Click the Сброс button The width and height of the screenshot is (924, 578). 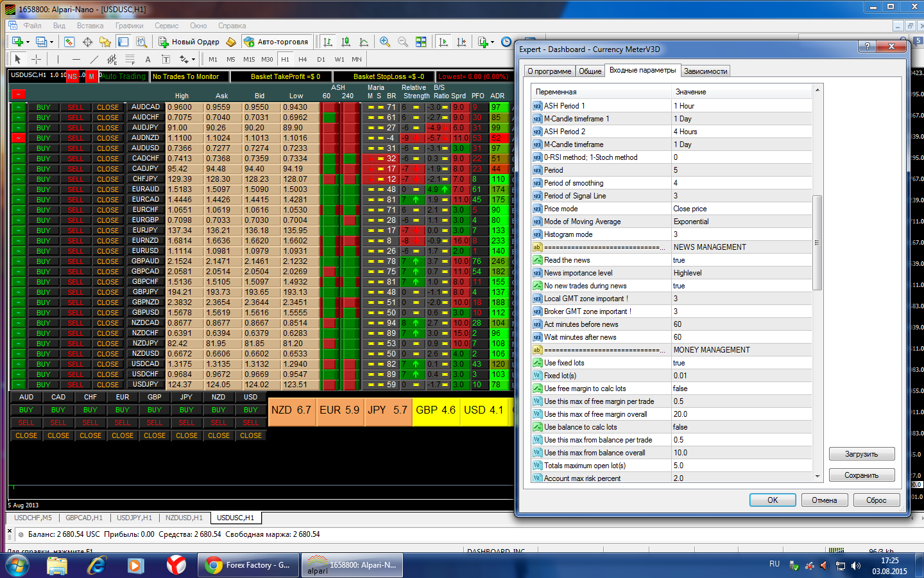point(877,500)
